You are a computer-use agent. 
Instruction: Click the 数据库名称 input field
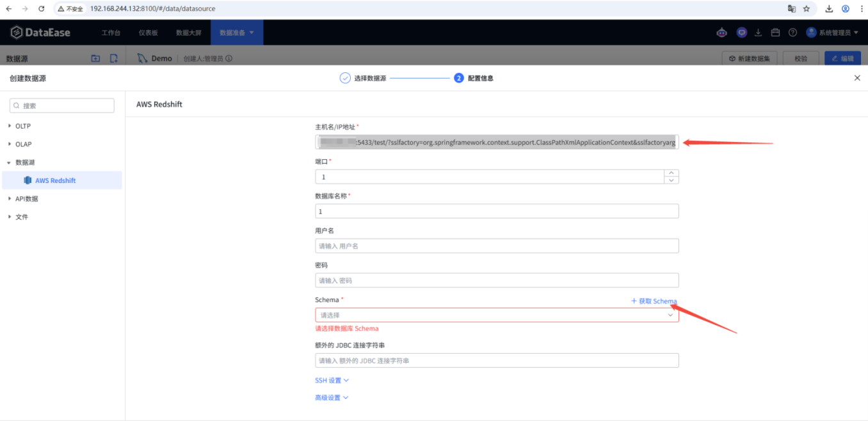[497, 211]
